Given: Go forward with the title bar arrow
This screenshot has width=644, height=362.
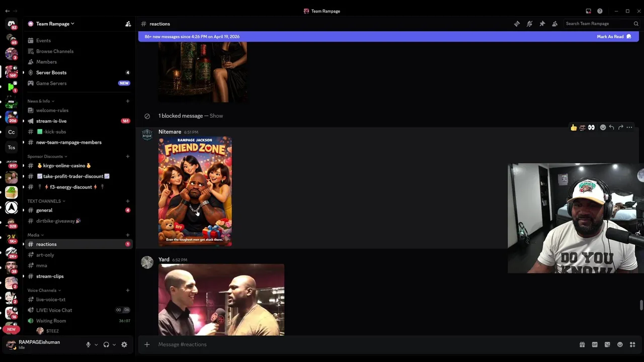Looking at the screenshot, I should (x=16, y=11).
